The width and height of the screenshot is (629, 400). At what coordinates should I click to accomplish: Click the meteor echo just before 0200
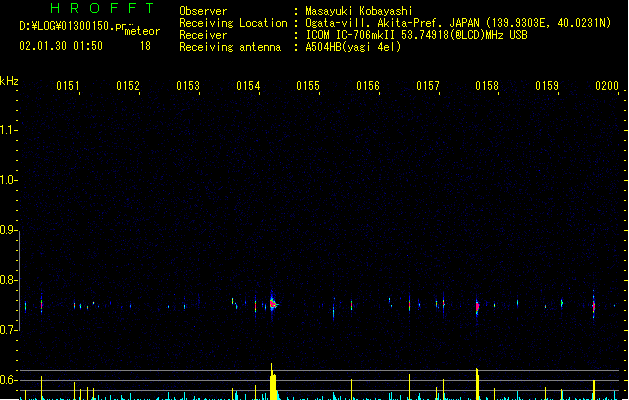(594, 306)
